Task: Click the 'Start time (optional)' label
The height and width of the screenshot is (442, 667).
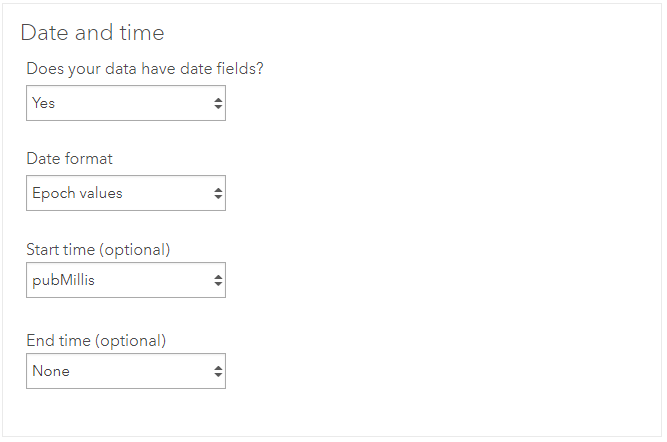Action: pyautogui.click(x=98, y=248)
